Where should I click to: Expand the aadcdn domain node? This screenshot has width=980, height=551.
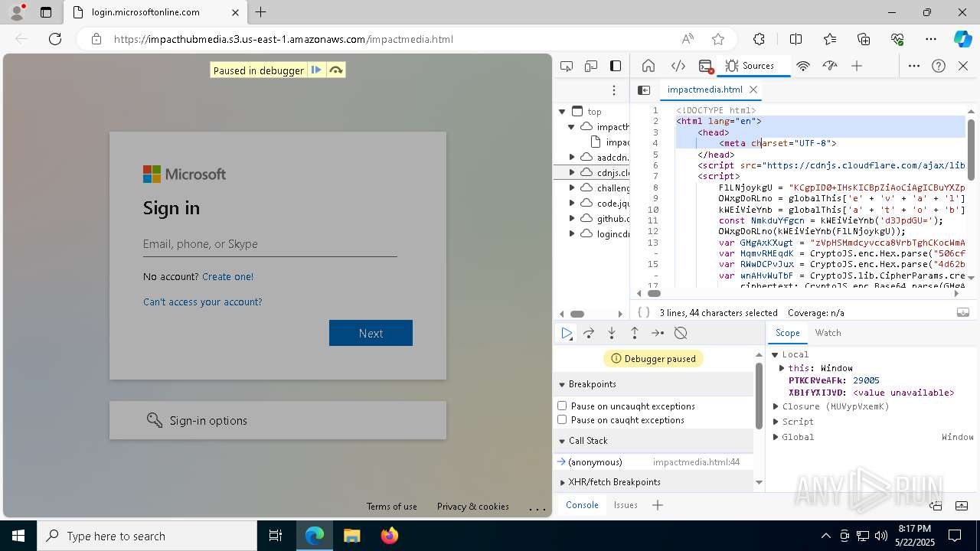[x=572, y=157]
